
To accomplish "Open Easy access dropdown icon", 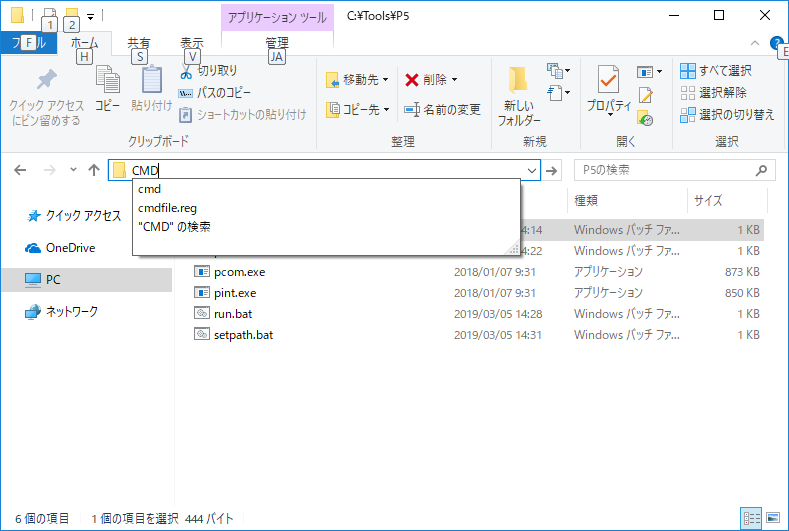I will (558, 93).
